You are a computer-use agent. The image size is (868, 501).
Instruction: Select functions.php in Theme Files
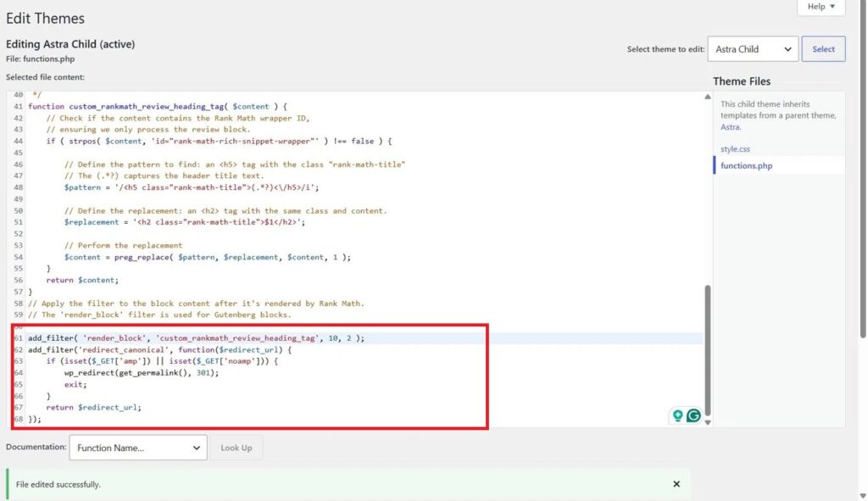(746, 165)
